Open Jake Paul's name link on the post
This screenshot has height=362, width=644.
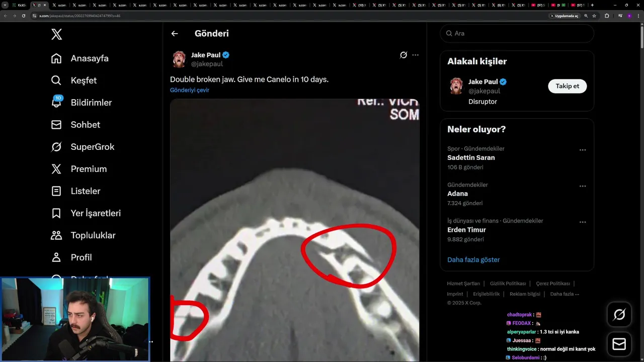point(206,55)
